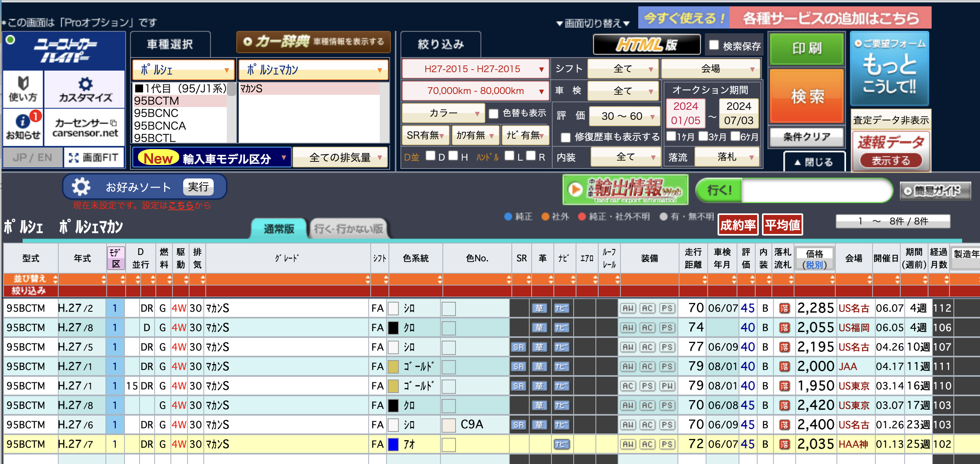This screenshot has width=980, height=464.
Task: Open お知らせ notification info icon
Action: click(23, 127)
